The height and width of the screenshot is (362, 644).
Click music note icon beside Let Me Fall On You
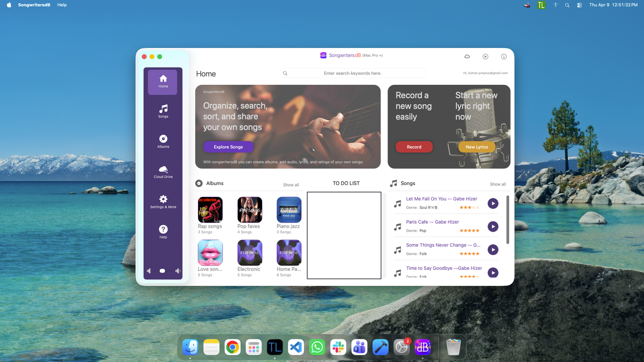pos(398,204)
